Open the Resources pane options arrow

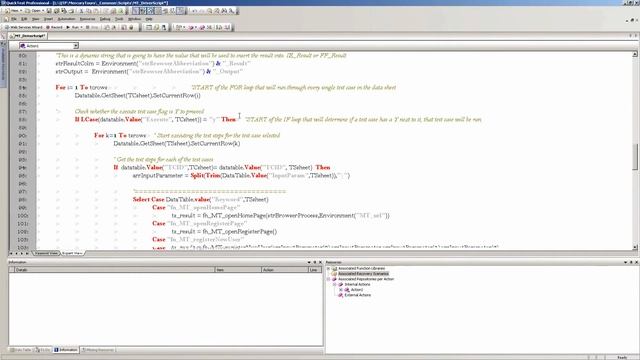click(625, 262)
